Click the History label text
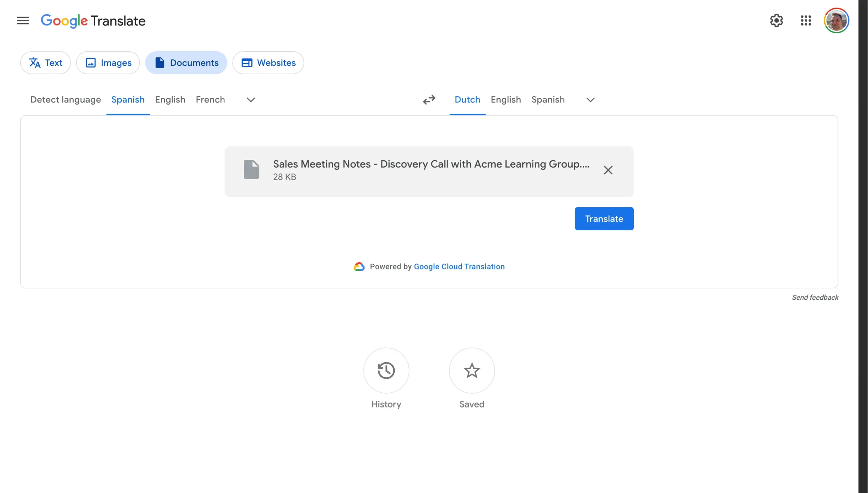868x493 pixels. 386,404
